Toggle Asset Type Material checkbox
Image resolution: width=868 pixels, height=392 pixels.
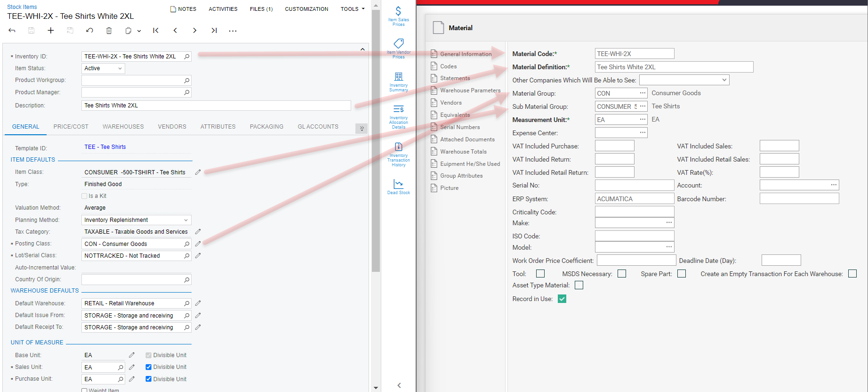point(579,285)
